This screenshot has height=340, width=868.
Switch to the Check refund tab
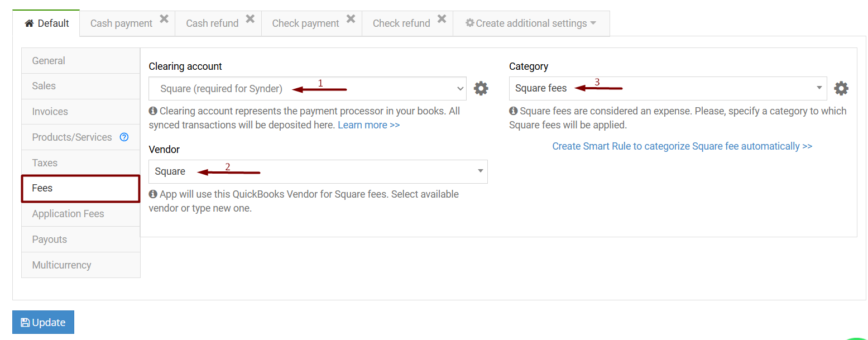coord(401,23)
